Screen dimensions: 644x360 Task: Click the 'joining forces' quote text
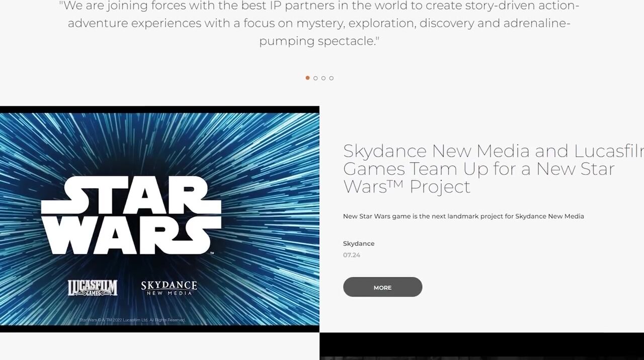tap(319, 23)
